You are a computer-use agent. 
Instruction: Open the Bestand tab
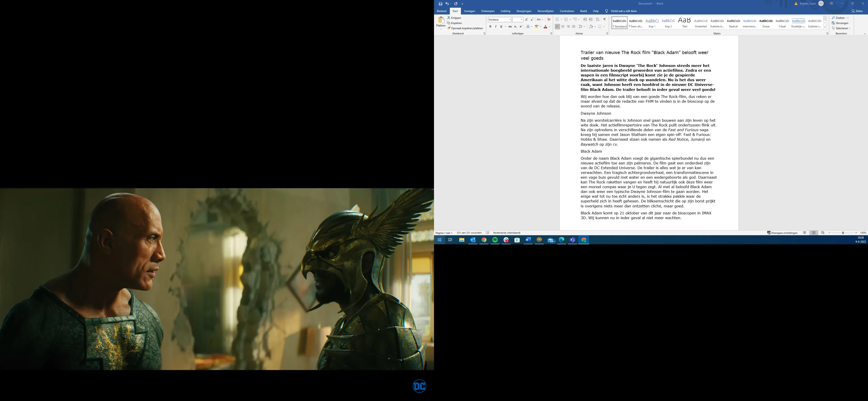point(441,11)
